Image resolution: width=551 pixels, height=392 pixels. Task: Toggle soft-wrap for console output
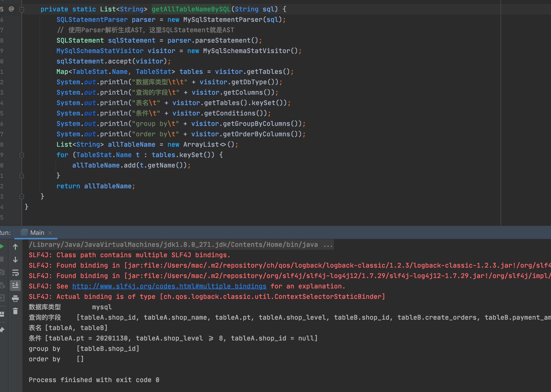pos(15,273)
